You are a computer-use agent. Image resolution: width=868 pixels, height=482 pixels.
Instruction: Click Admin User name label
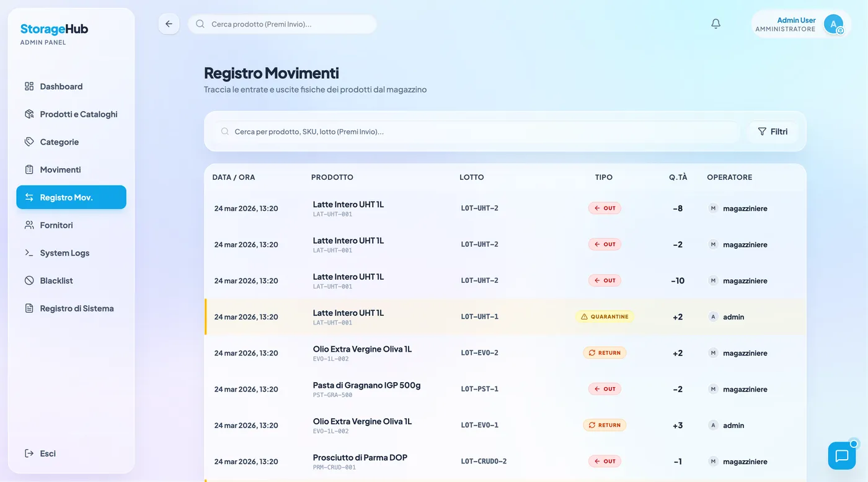point(797,20)
